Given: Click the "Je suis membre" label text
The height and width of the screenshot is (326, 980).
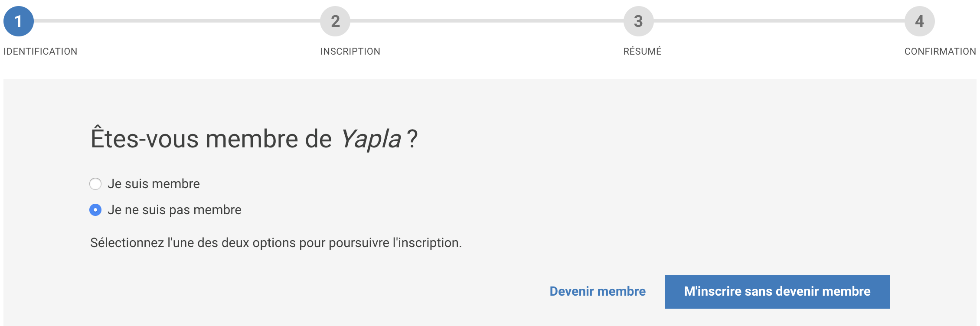Looking at the screenshot, I should (x=154, y=184).
